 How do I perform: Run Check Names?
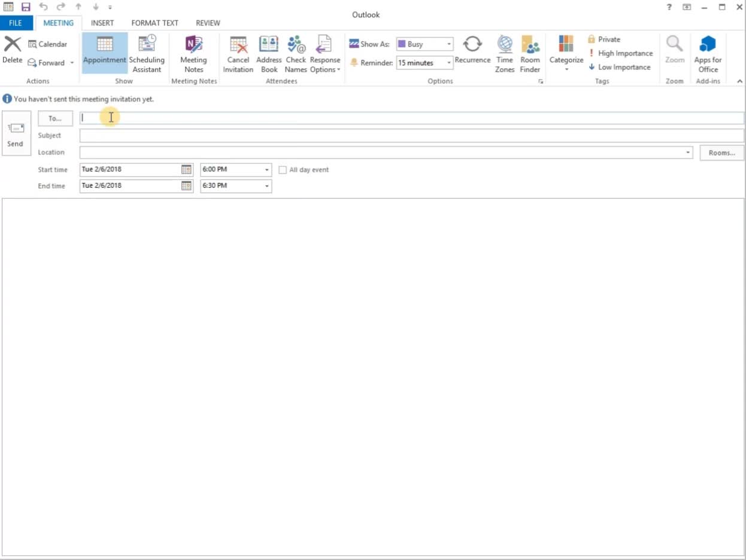coord(296,53)
